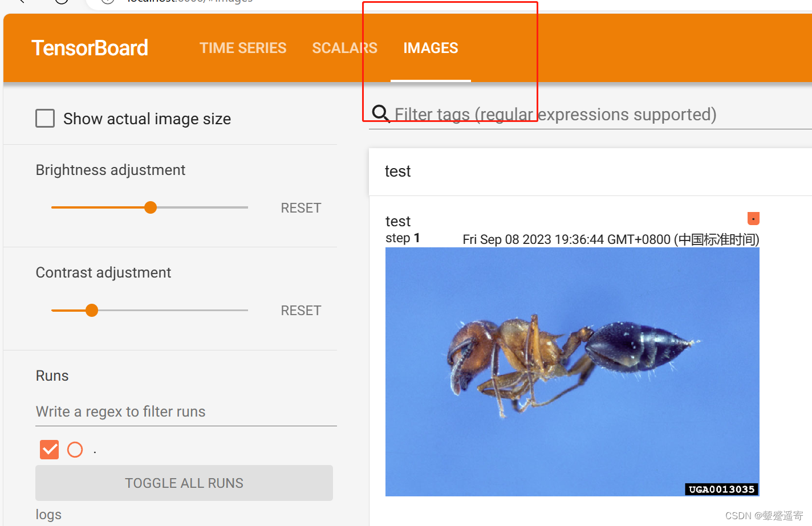Click the Contrast adjustment label
Image resolution: width=812 pixels, height=526 pixels.
(103, 272)
